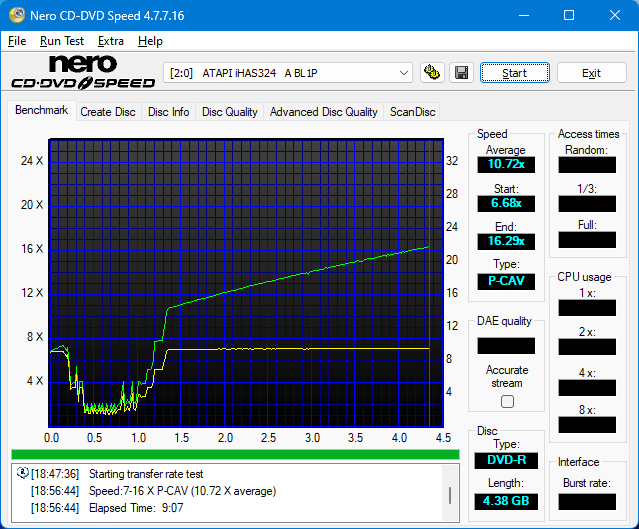The image size is (639, 529).
Task: Click the P-CAV type value
Action: (x=506, y=281)
